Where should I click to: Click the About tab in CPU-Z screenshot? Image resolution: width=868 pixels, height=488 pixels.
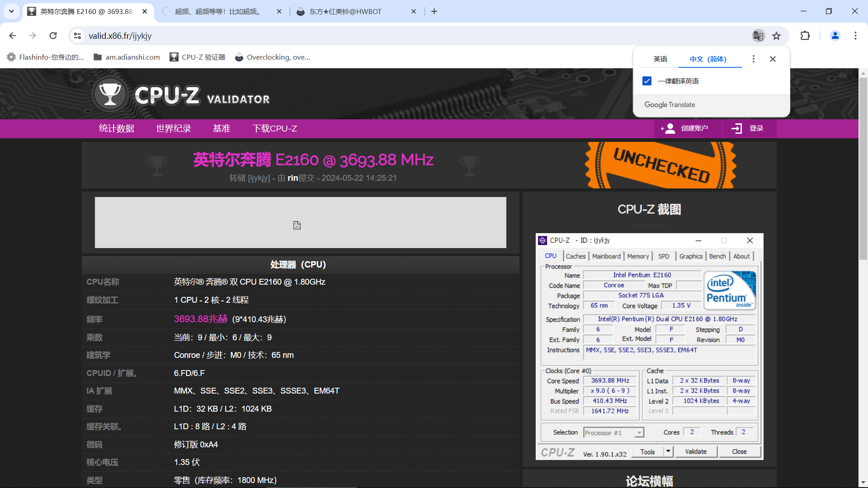(741, 256)
